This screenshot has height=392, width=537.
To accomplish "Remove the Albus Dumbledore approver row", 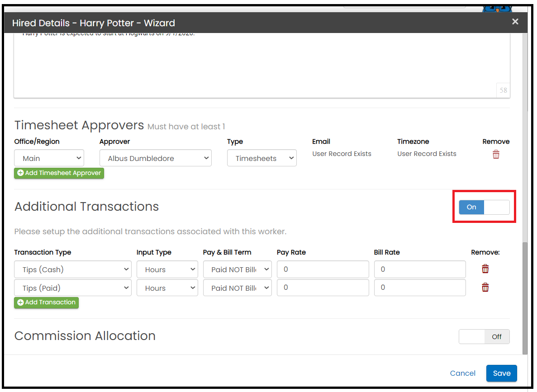I will tap(496, 155).
